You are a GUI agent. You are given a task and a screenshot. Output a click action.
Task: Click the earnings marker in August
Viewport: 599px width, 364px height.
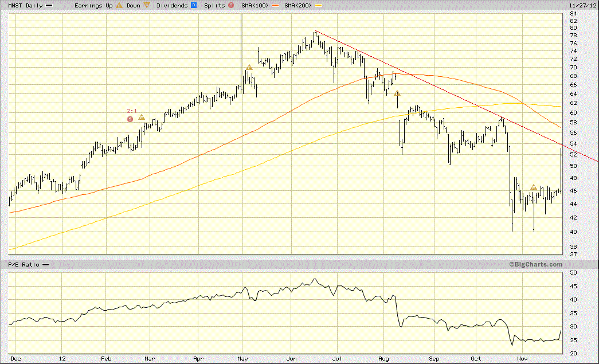tap(397, 93)
